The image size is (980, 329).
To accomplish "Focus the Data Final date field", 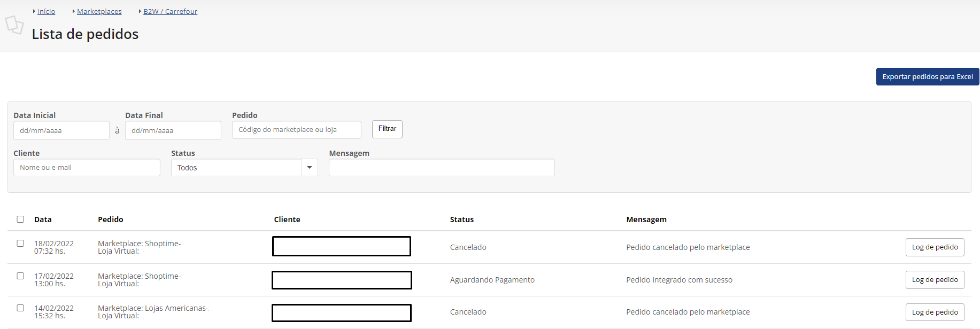I will coord(173,130).
